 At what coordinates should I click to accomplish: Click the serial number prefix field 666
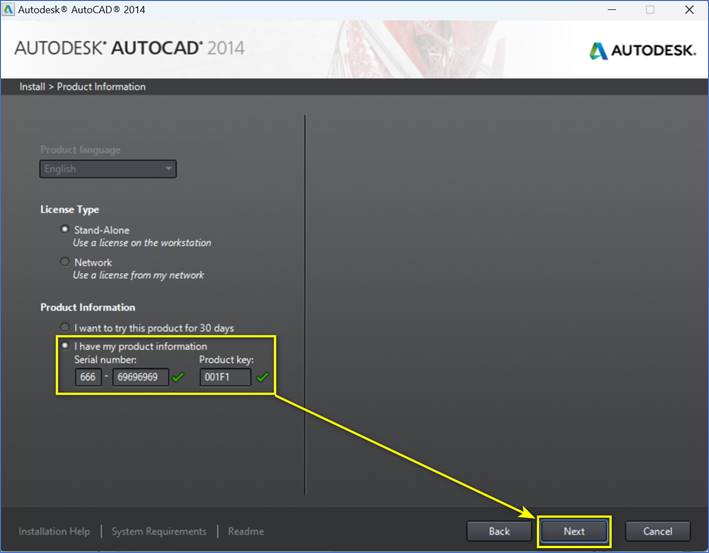pos(88,377)
